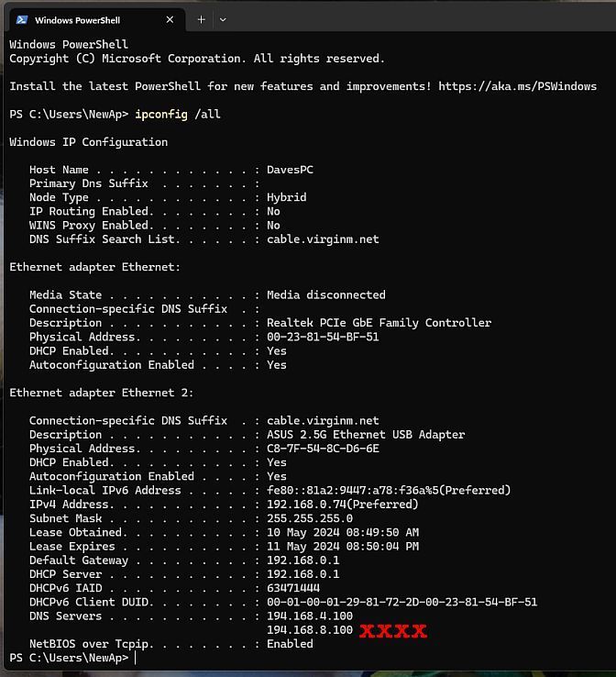The height and width of the screenshot is (677, 616).
Task: Click the PowerShell icon in the tab
Action: (x=22, y=20)
